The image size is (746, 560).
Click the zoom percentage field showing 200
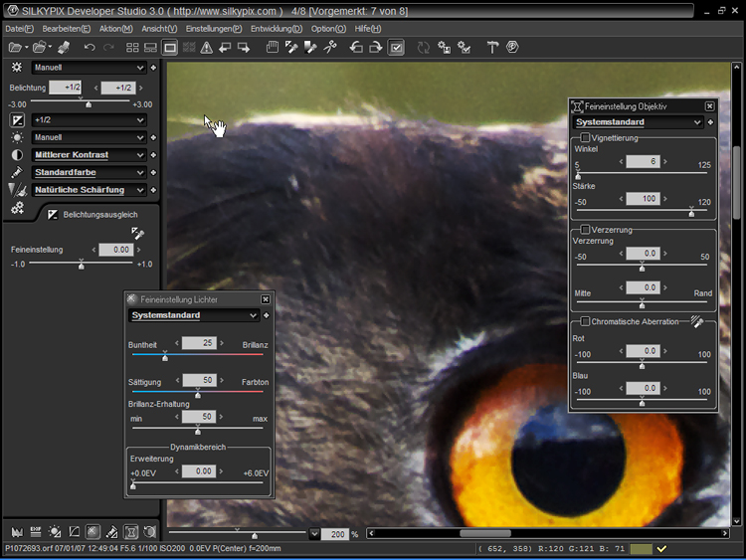click(335, 534)
